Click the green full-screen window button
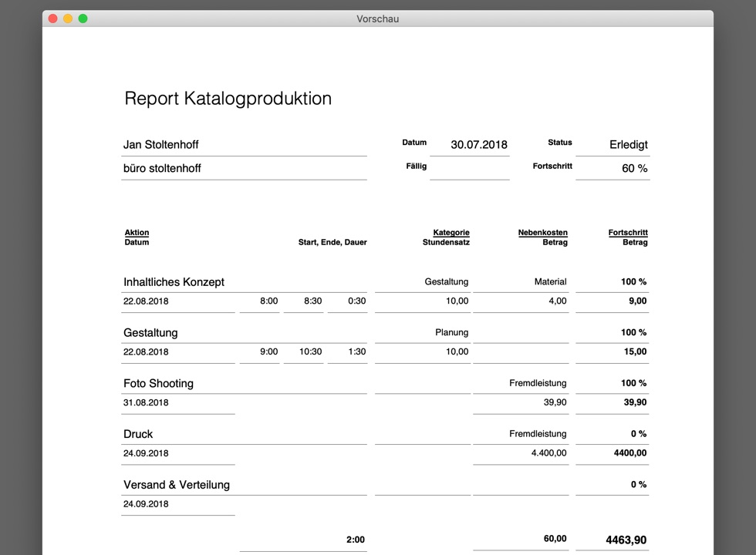Viewport: 756px width, 555px height. point(83,18)
